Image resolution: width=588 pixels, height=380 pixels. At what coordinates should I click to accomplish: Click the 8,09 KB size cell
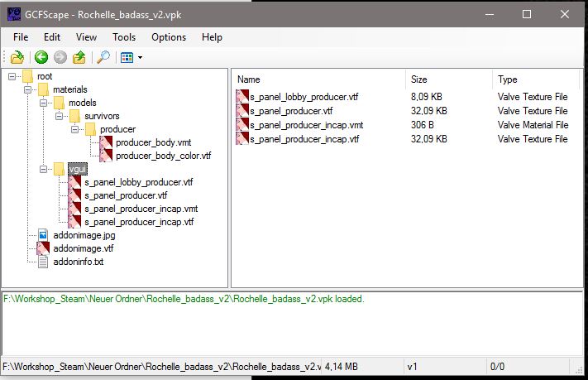[427, 97]
